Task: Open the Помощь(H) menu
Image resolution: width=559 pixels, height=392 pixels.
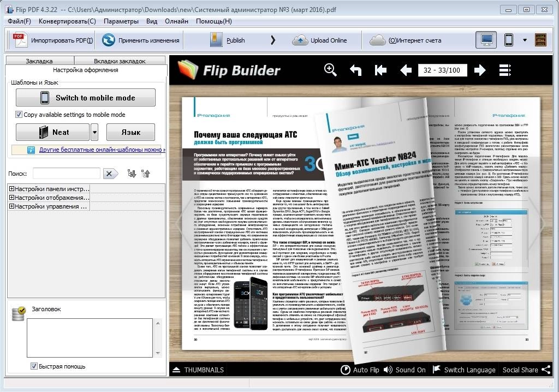Action: click(x=213, y=21)
